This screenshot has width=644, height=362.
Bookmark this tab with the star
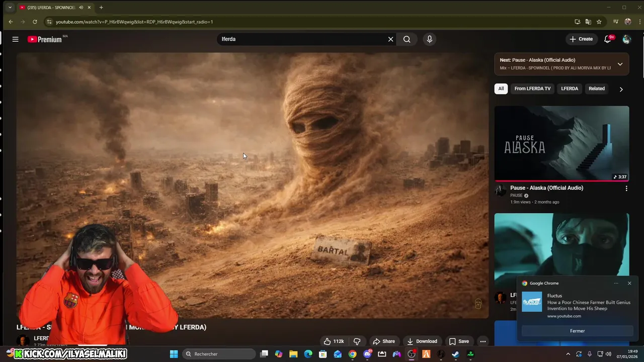[599, 22]
